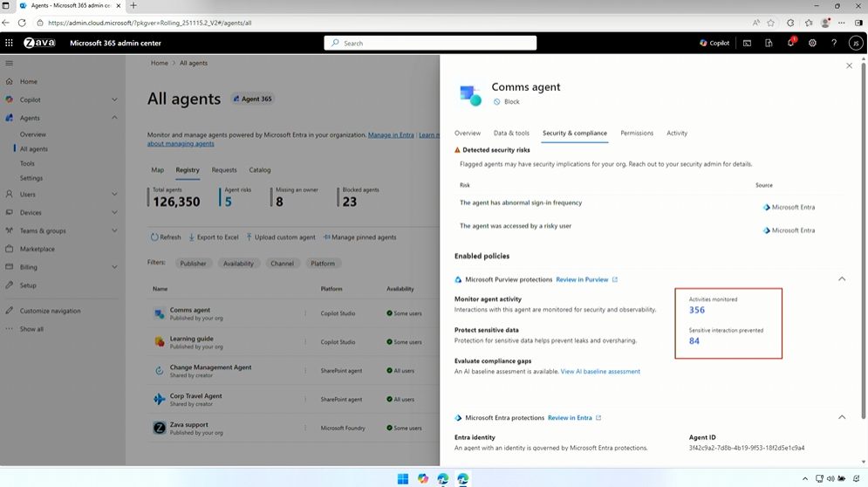
Task: Collapse the Agents sidebar section
Action: [114, 118]
